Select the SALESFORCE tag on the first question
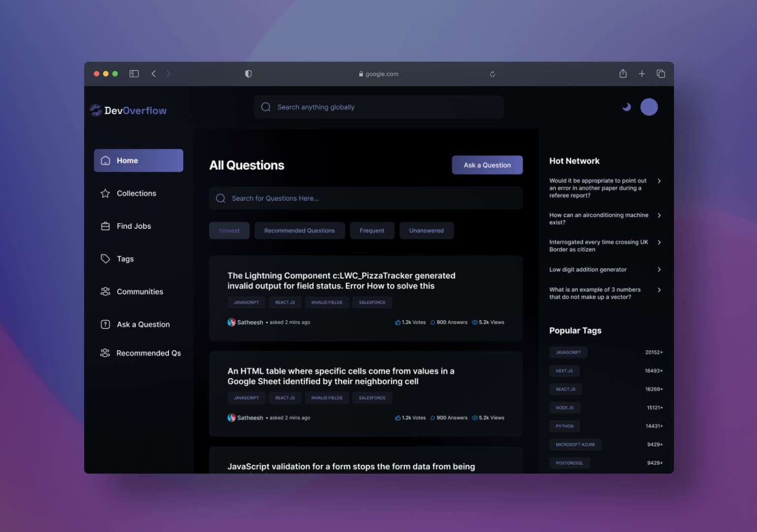757x532 pixels. click(372, 302)
